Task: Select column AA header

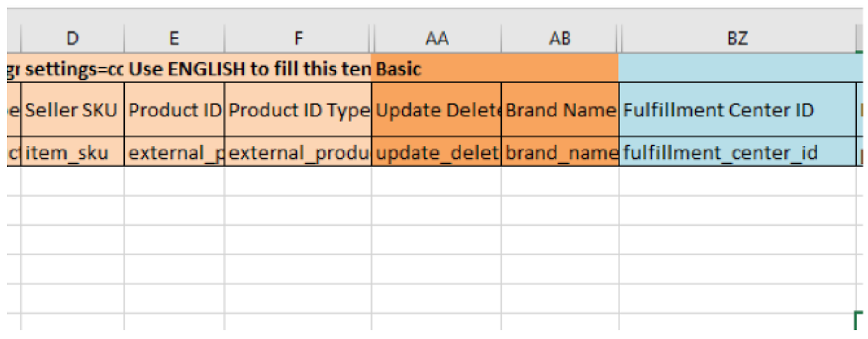Action: pos(437,39)
